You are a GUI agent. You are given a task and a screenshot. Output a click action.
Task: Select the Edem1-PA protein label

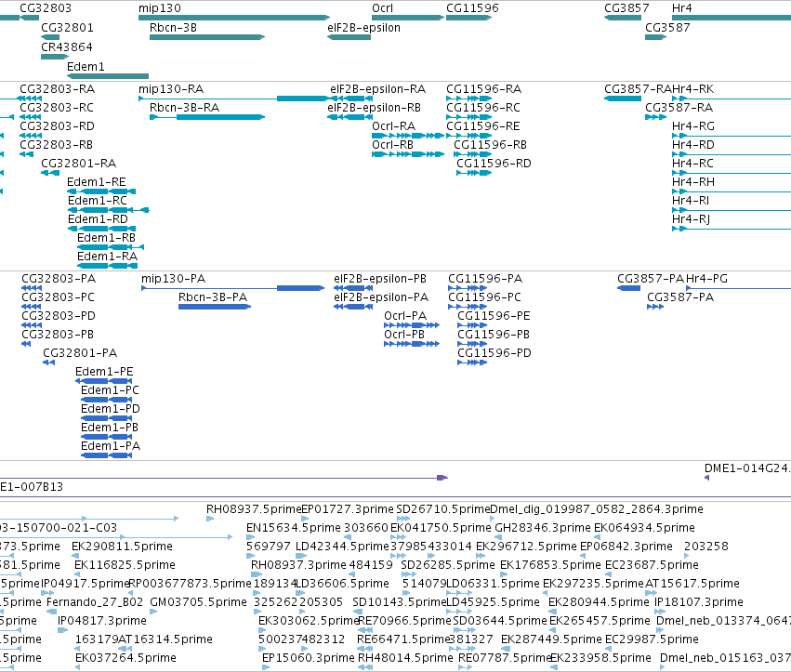pyautogui.click(x=111, y=446)
